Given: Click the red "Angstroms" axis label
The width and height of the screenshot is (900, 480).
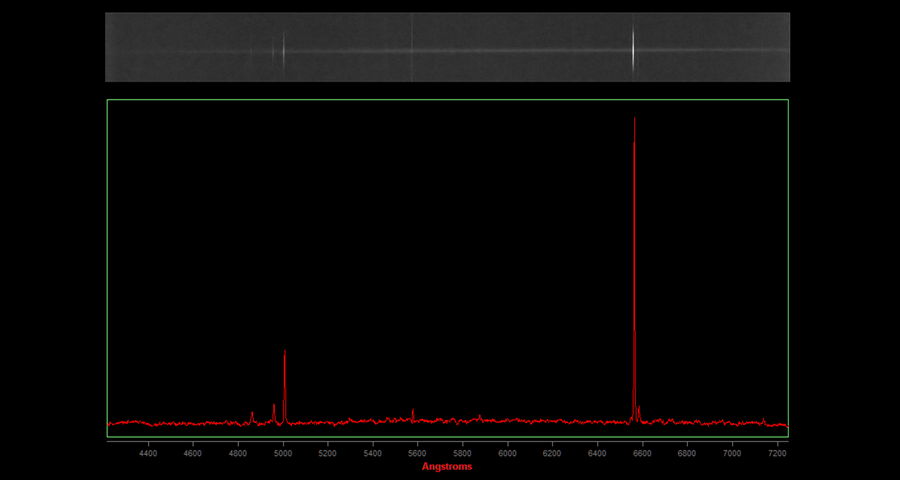Looking at the screenshot, I should pos(447,466).
